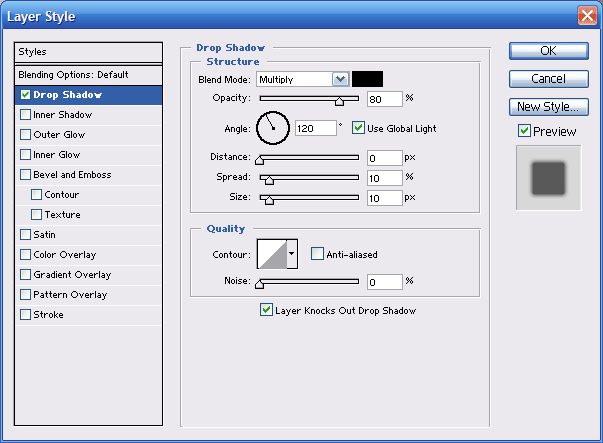Screen dimensions: 603x443
Task: Click the contour curve thumbnail
Action: click(x=271, y=254)
